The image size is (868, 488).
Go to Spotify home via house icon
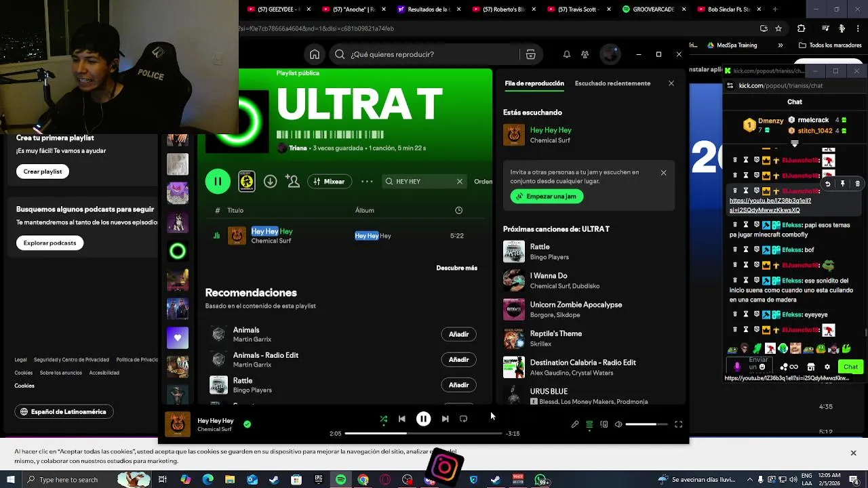click(315, 54)
